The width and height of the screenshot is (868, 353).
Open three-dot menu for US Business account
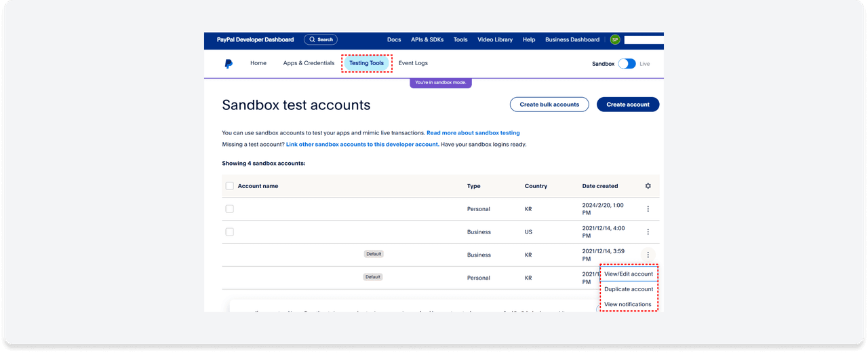pos(648,232)
